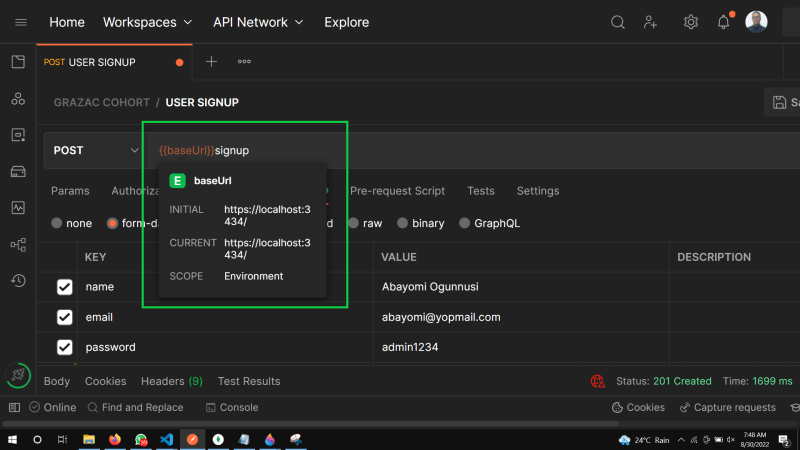
Task: Switch to request Settings tab
Action: click(x=538, y=191)
